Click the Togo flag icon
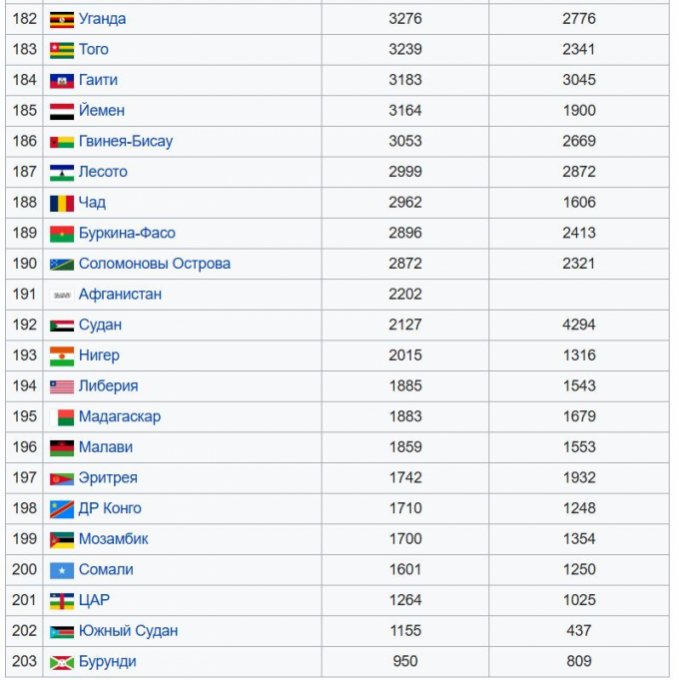Viewport: 679px width, 680px height. 62,50
